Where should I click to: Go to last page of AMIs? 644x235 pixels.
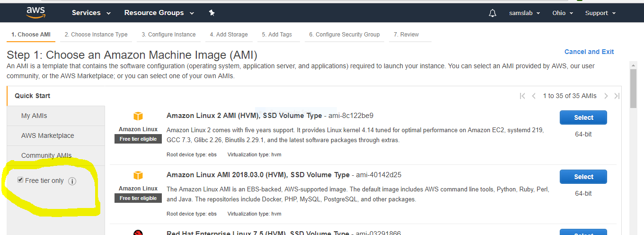(617, 96)
